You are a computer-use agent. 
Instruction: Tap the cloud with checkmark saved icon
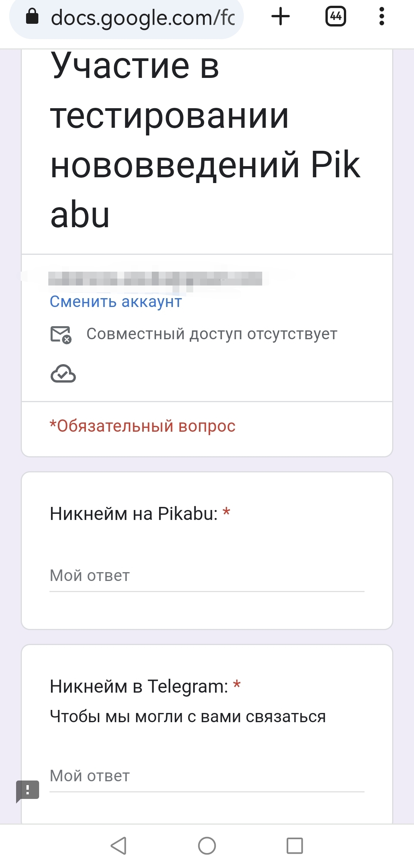[63, 374]
